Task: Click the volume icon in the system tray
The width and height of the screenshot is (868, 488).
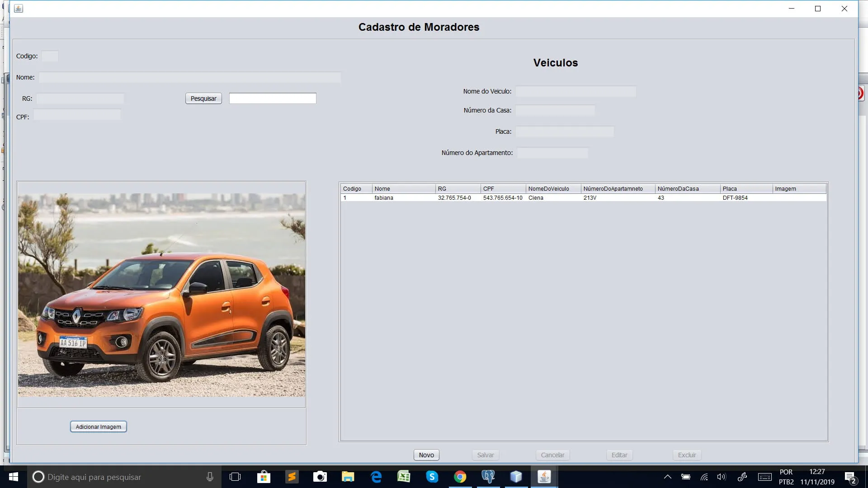Action: [722, 477]
